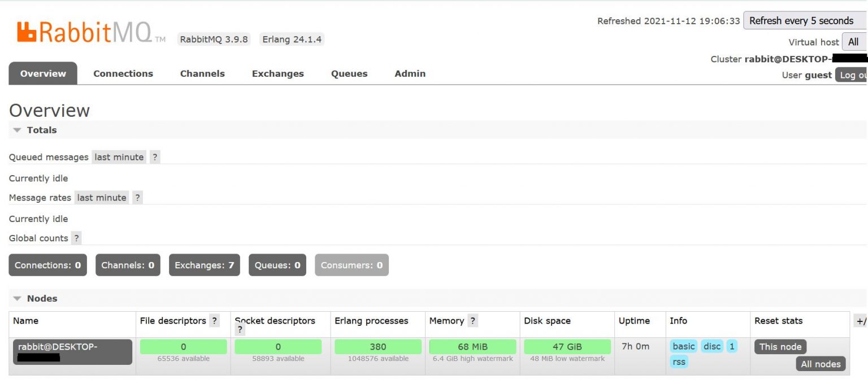Image resolution: width=868 pixels, height=388 pixels.
Task: Collapse the Totals section
Action: 17,130
